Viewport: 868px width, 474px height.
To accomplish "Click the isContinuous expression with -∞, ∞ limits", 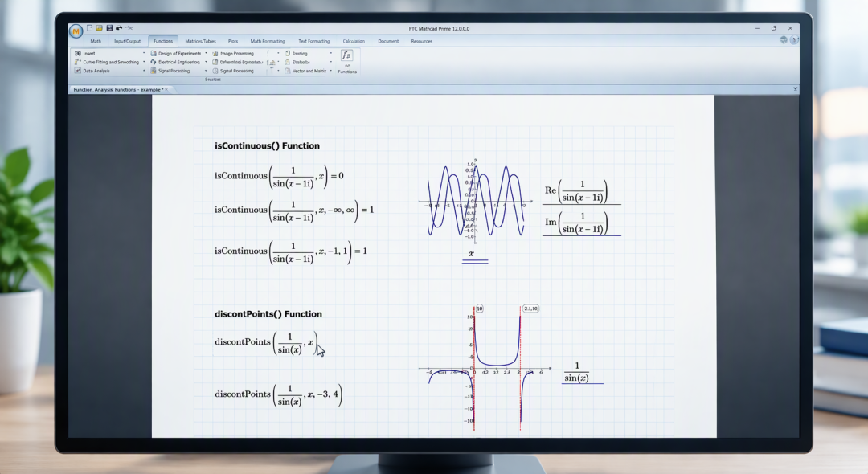I will (294, 210).
